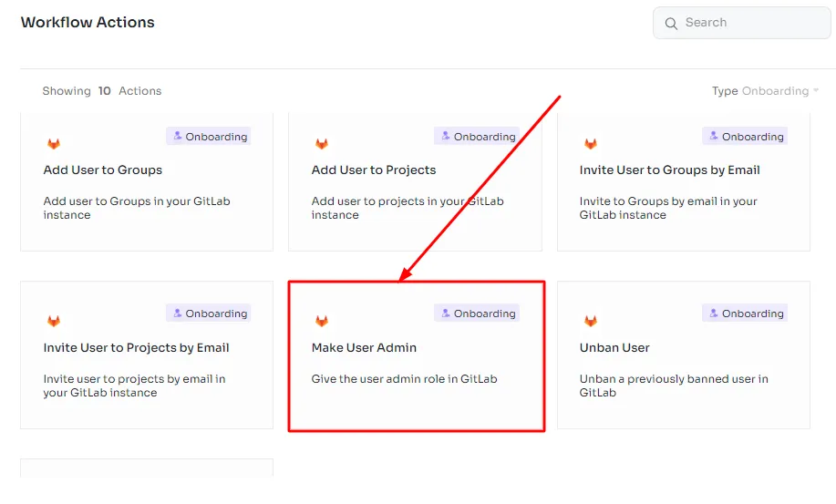Click Onboarding tag on Invite User to Projects card
836x504 pixels.
click(x=209, y=314)
